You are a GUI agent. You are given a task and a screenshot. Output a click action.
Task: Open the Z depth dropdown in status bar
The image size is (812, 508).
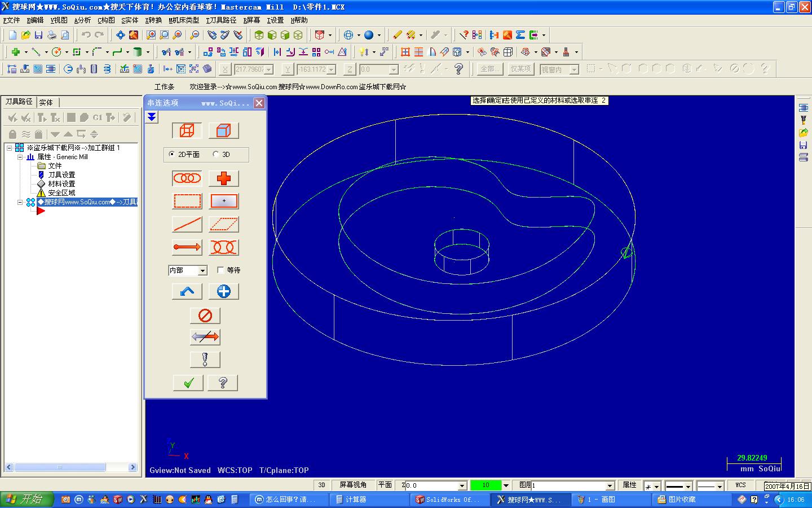click(x=462, y=485)
